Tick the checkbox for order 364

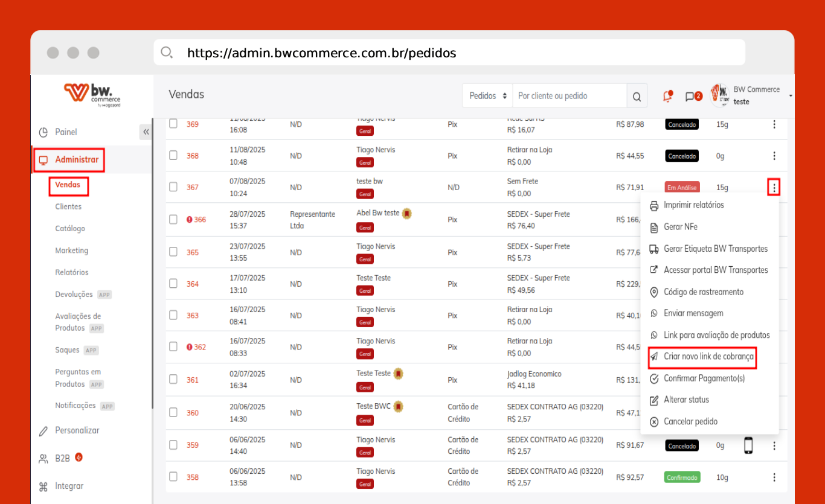pyautogui.click(x=173, y=284)
